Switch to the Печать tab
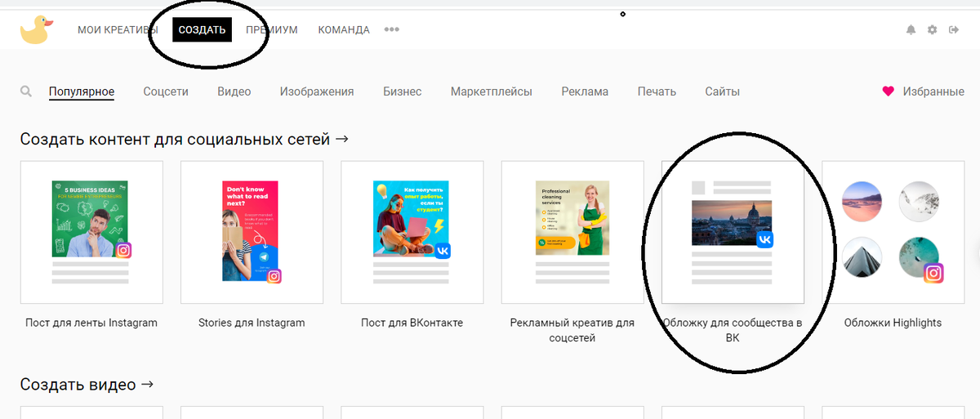This screenshot has height=419, width=980. pos(657,91)
